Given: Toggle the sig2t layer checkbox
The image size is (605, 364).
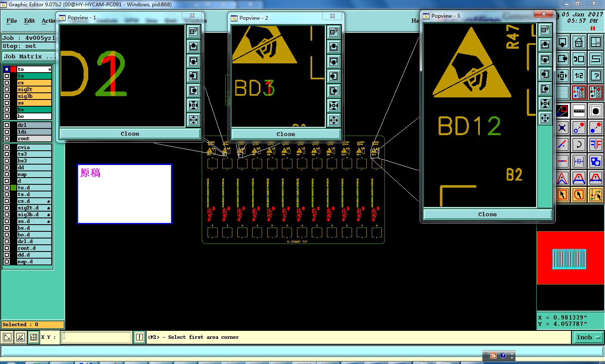Looking at the screenshot, I should [7, 89].
